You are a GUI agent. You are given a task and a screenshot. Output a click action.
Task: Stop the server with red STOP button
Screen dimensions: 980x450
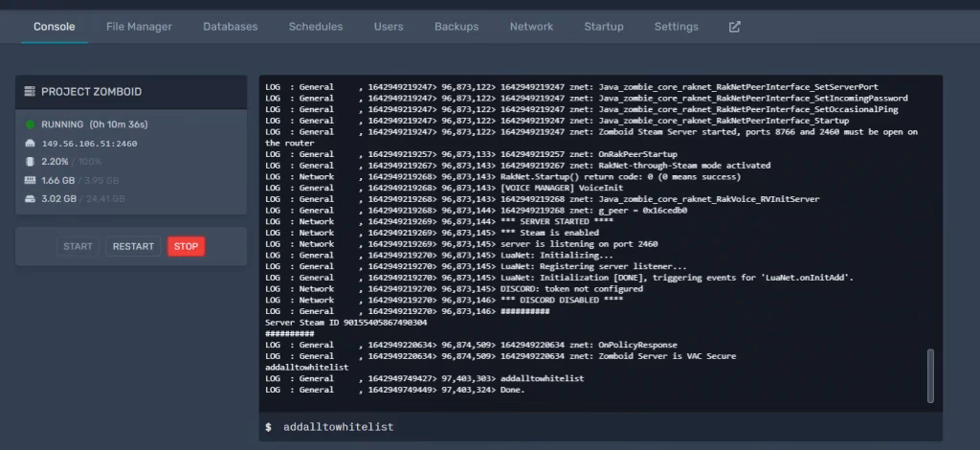click(x=186, y=246)
